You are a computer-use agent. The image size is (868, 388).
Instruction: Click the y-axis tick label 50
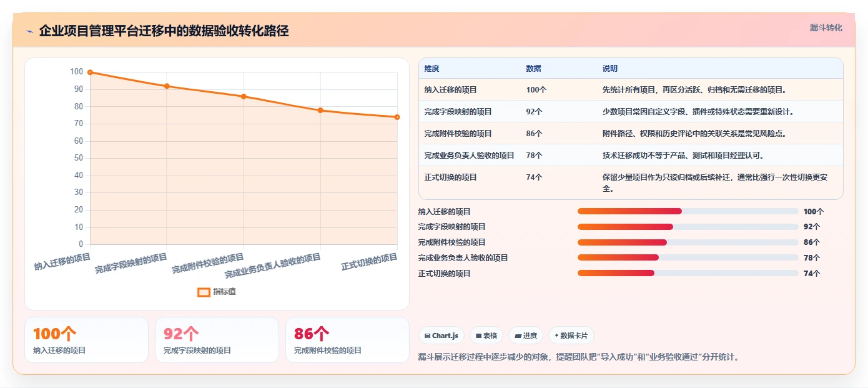pyautogui.click(x=79, y=158)
